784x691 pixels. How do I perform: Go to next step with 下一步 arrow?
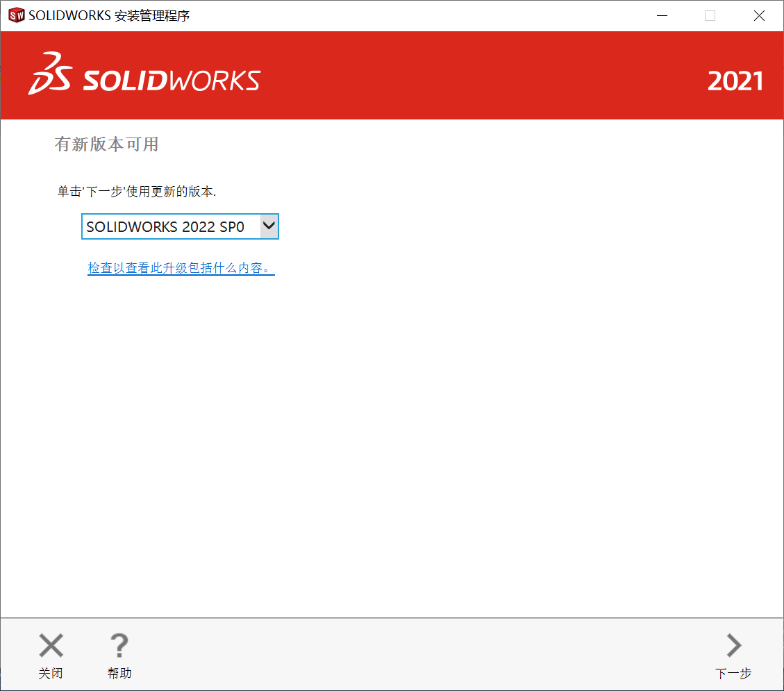[733, 645]
